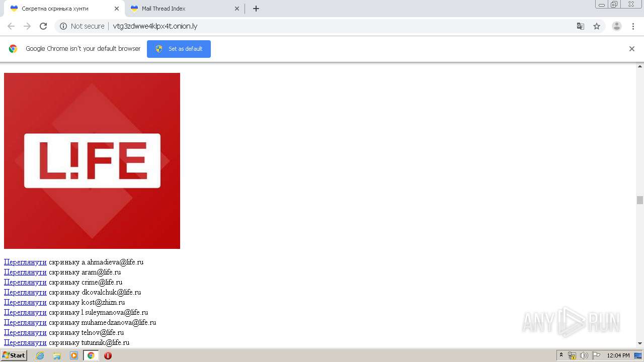Open the media player taskbar icon
The height and width of the screenshot is (362, 644).
(74, 355)
